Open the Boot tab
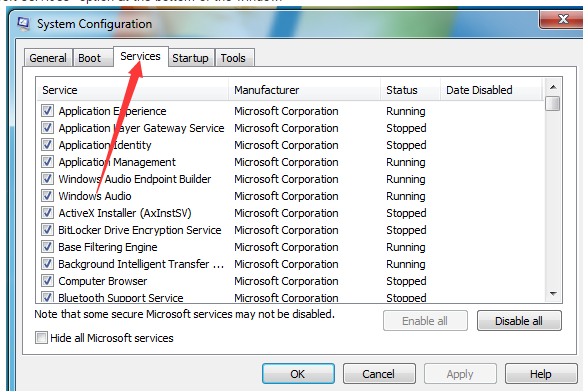Image resolution: width=583 pixels, height=391 pixels. click(92, 58)
